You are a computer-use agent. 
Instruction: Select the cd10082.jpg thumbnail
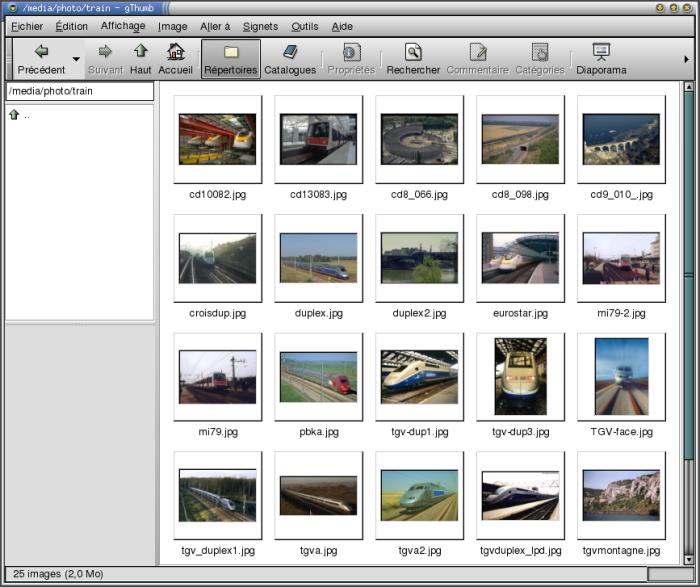click(x=217, y=139)
